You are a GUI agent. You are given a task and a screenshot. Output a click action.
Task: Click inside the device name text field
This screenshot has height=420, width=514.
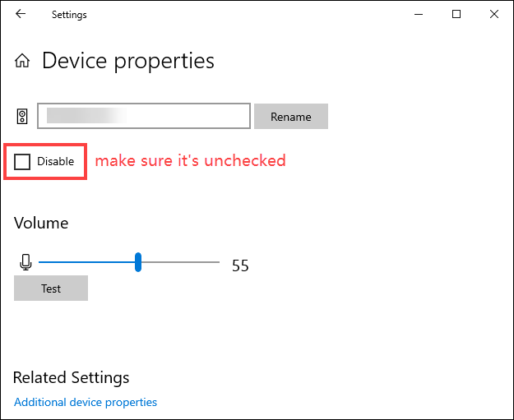[144, 116]
